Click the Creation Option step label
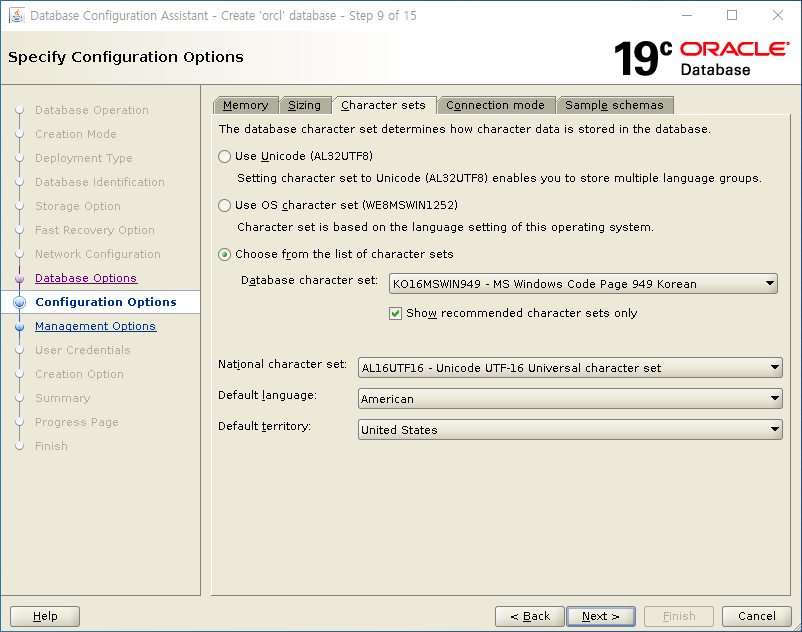Image resolution: width=802 pixels, height=632 pixels. [x=79, y=374]
